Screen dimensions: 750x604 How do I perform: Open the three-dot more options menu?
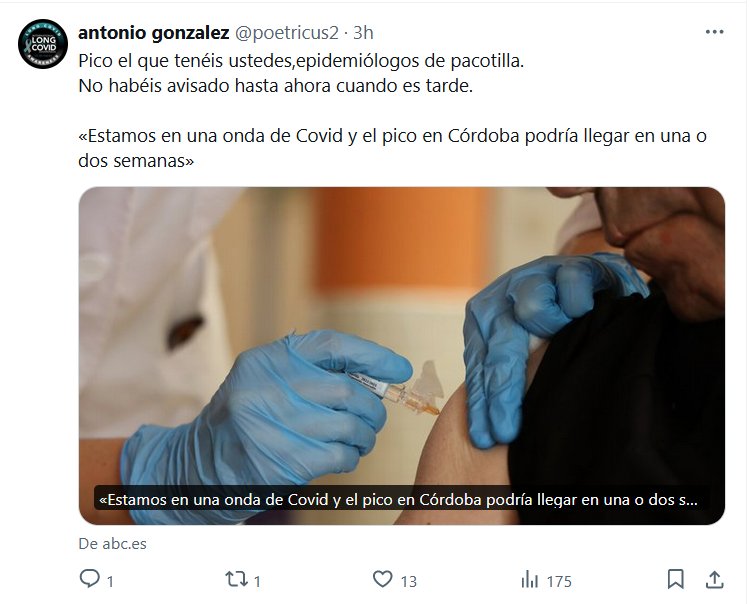click(714, 32)
